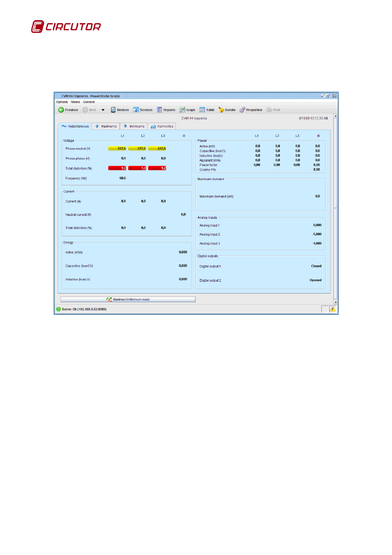Switch to the Maximums tab
This screenshot has height=555, width=392.
coord(106,126)
